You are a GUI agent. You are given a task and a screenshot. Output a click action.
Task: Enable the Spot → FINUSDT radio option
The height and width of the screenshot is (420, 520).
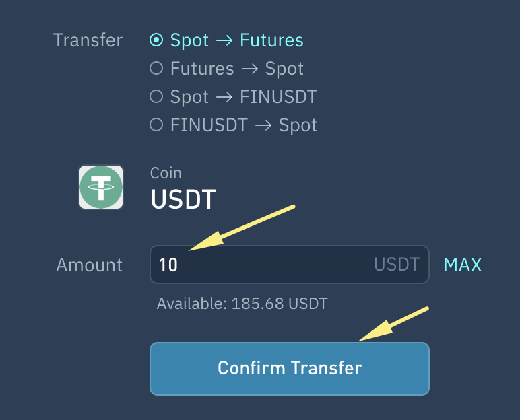tap(156, 97)
